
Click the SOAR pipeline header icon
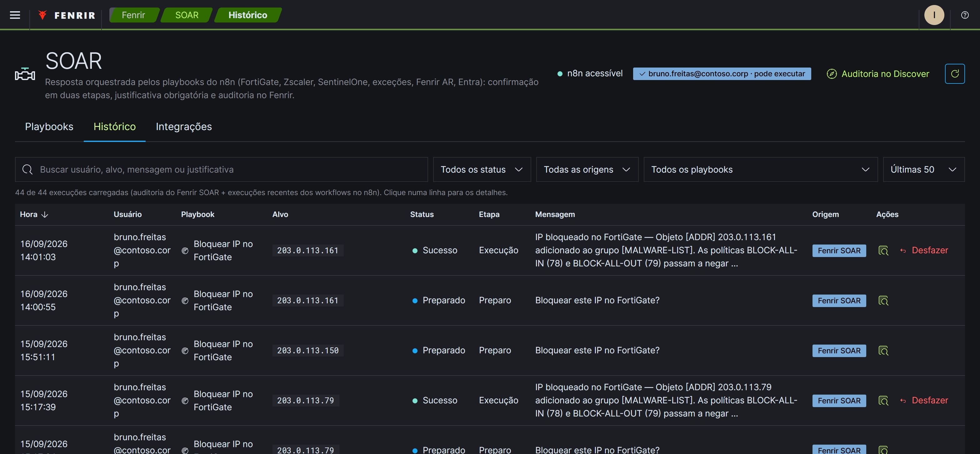point(25,74)
